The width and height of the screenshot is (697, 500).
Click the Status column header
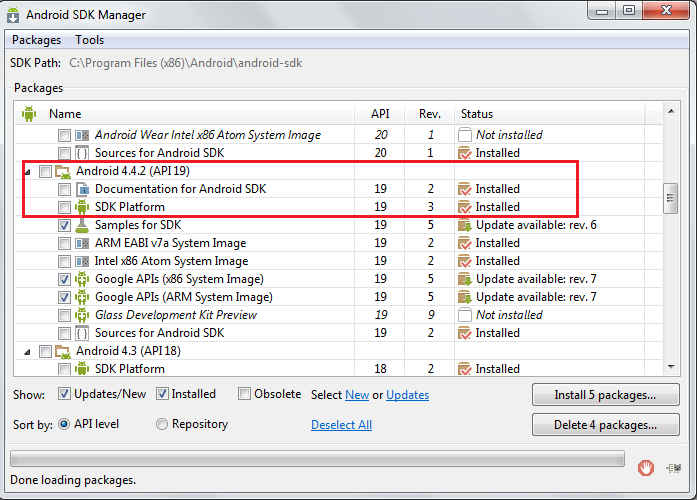point(549,114)
